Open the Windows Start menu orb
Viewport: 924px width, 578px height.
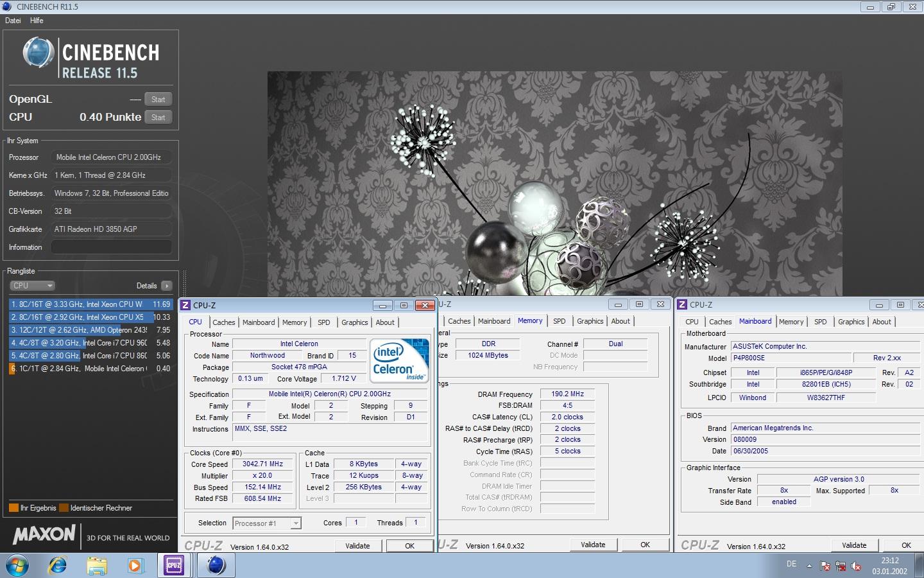[x=17, y=566]
